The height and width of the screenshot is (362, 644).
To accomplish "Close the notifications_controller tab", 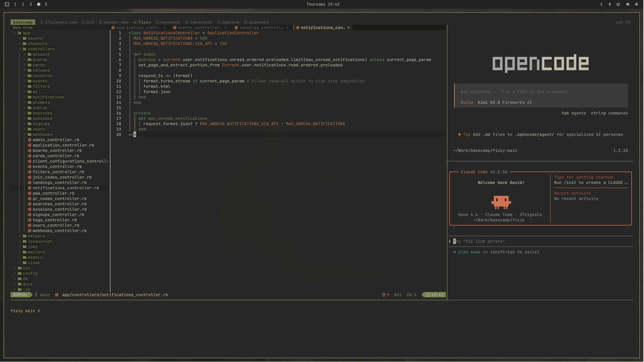I will (x=349, y=28).
